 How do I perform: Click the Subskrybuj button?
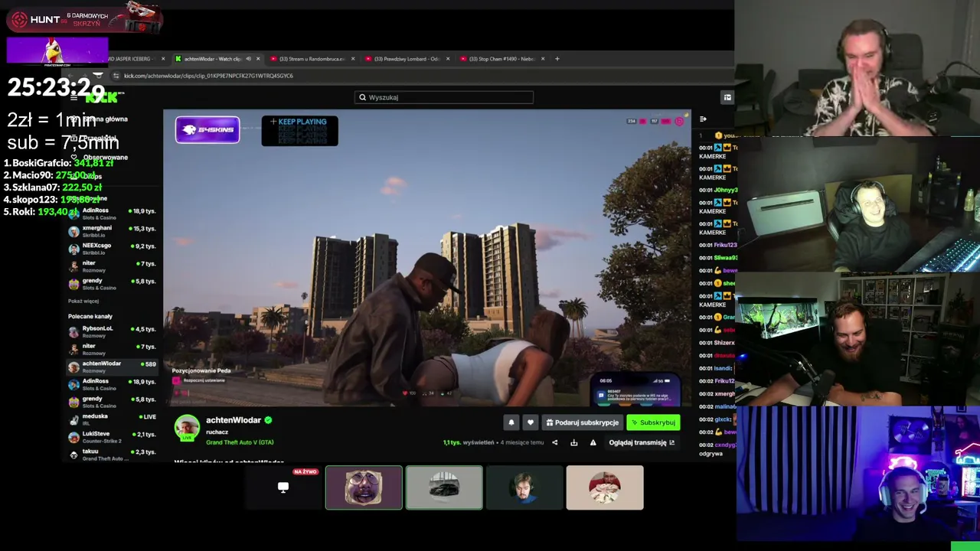[654, 422]
